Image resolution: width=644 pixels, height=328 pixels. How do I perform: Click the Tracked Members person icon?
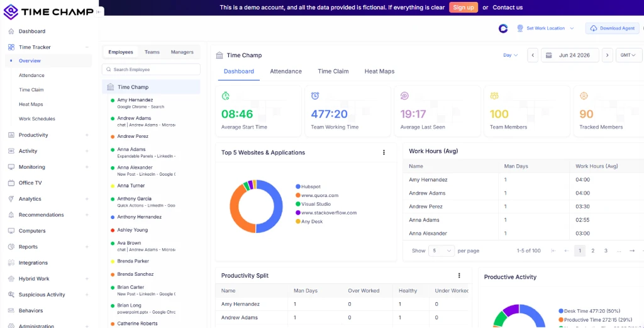pyautogui.click(x=584, y=96)
